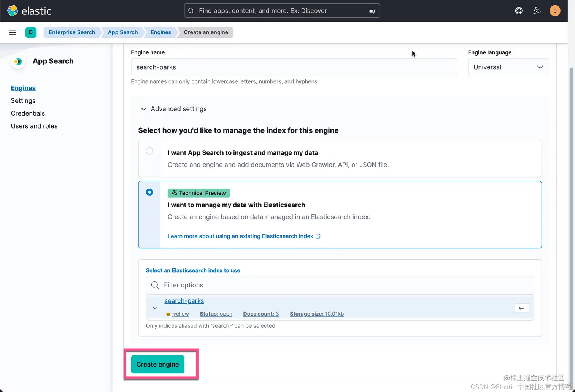
Task: Click the checkmark beside search-parks index
Action: 155,307
